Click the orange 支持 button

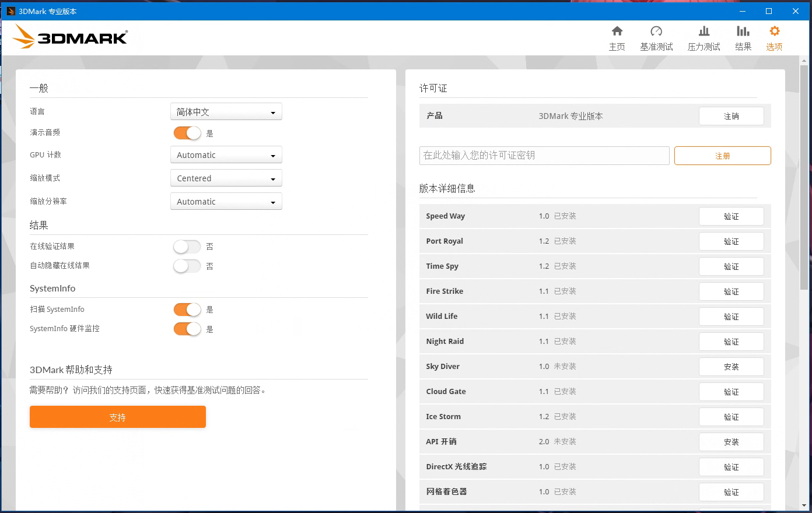[118, 417]
